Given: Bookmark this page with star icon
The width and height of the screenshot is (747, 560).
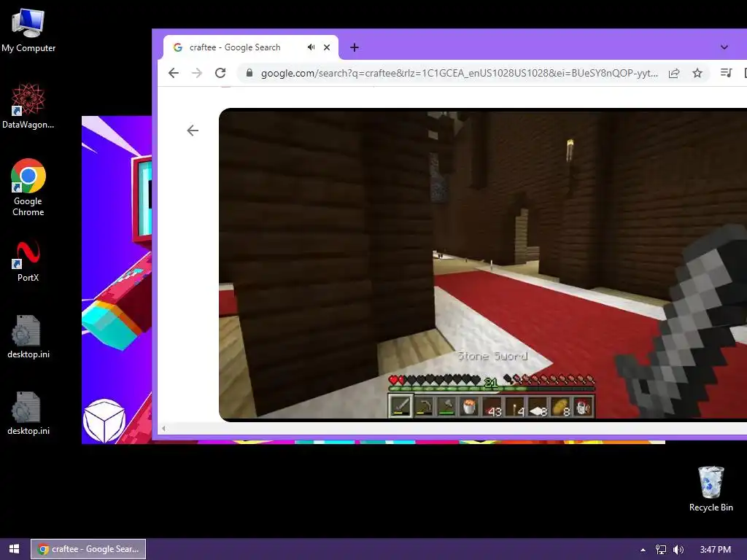Looking at the screenshot, I should coord(697,73).
